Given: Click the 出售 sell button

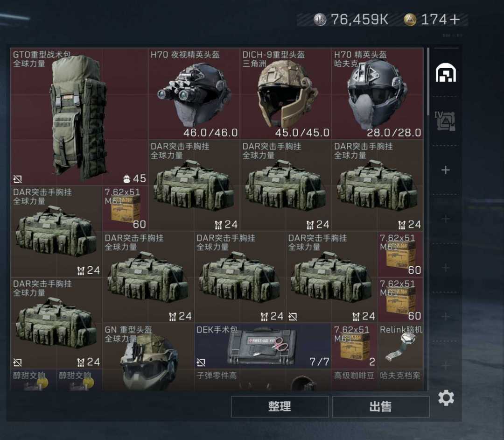Looking at the screenshot, I should (x=381, y=406).
